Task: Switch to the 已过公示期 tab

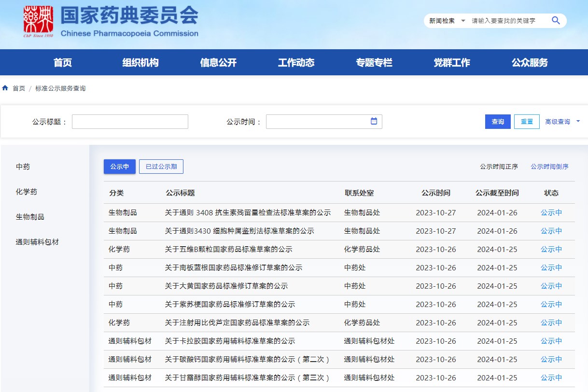Action: (x=161, y=167)
